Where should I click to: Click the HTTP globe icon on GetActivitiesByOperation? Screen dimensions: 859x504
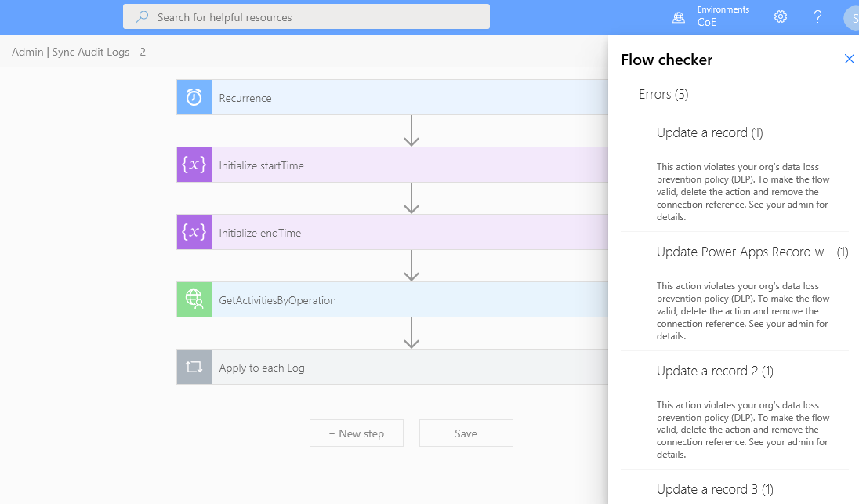pyautogui.click(x=194, y=299)
